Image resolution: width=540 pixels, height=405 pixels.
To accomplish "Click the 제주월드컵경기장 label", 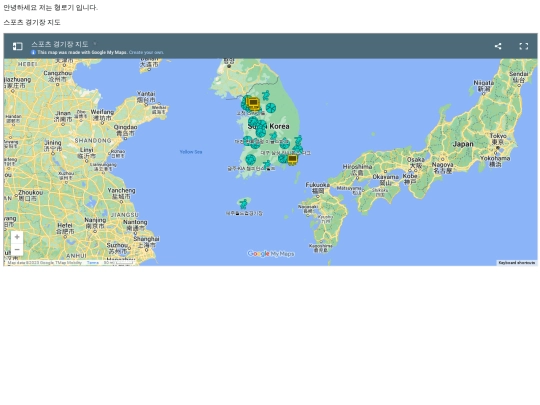I will [244, 213].
